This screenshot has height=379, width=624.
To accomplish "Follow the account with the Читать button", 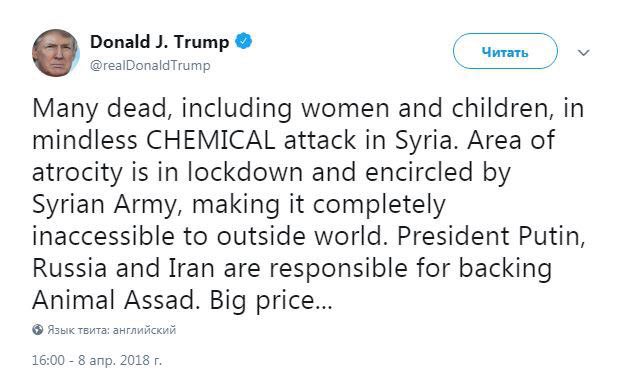I will tap(505, 51).
